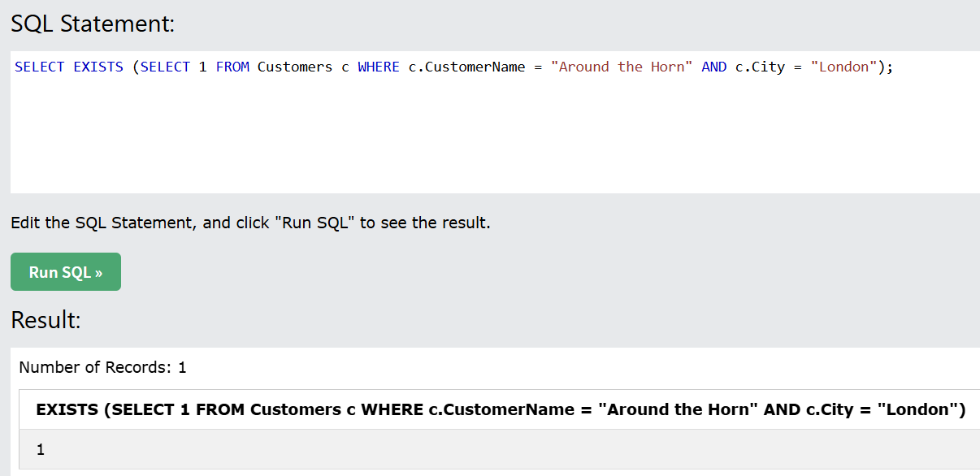Image resolution: width=980 pixels, height=476 pixels.
Task: Click inside the SQL statement editor blank area
Action: (x=488, y=138)
